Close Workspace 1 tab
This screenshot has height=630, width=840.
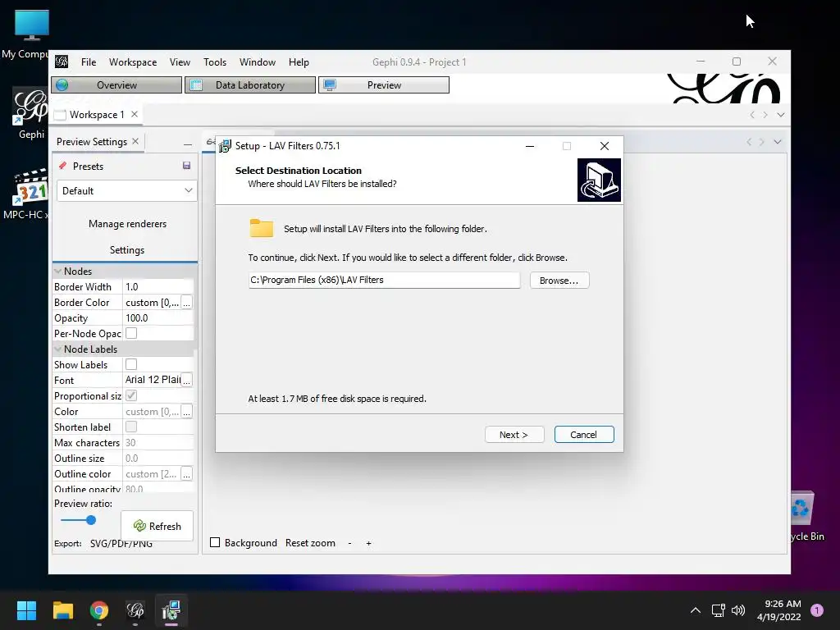tap(135, 114)
